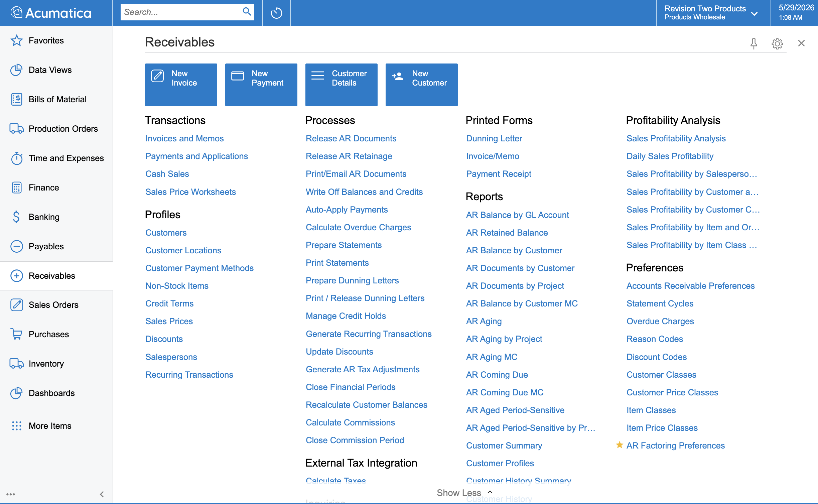Open AR Balance by GL Account report
This screenshot has width=818, height=504.
tap(517, 215)
